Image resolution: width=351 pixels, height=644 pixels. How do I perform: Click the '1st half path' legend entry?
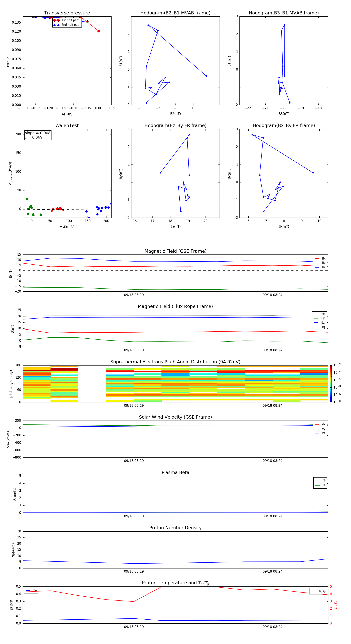pyautogui.click(x=67, y=20)
